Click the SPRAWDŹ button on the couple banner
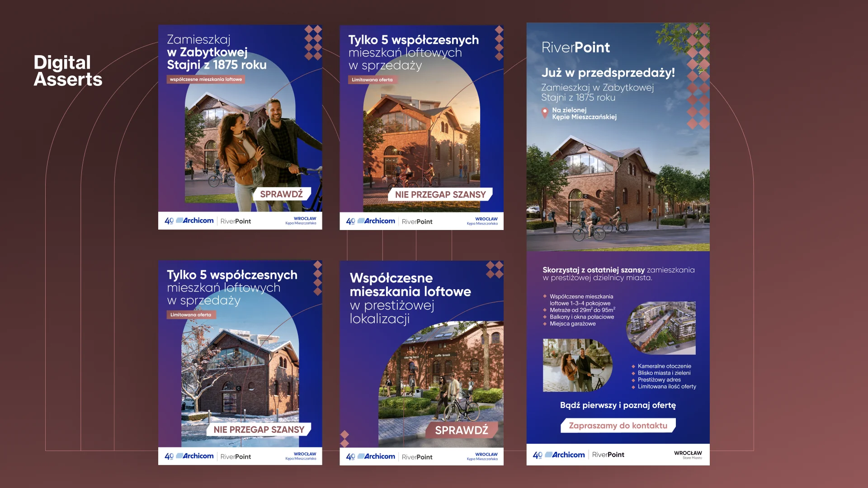The image size is (868, 488). click(x=282, y=194)
